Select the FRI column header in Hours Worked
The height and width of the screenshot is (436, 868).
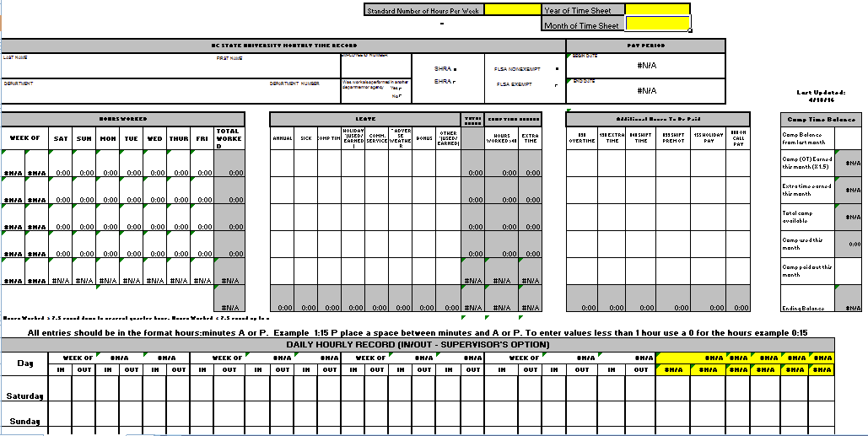pyautogui.click(x=202, y=138)
